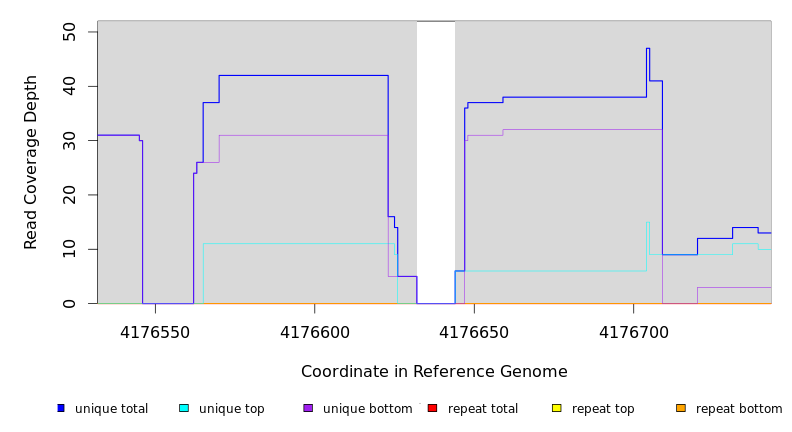Select the 'unique total' legend label

point(111,409)
